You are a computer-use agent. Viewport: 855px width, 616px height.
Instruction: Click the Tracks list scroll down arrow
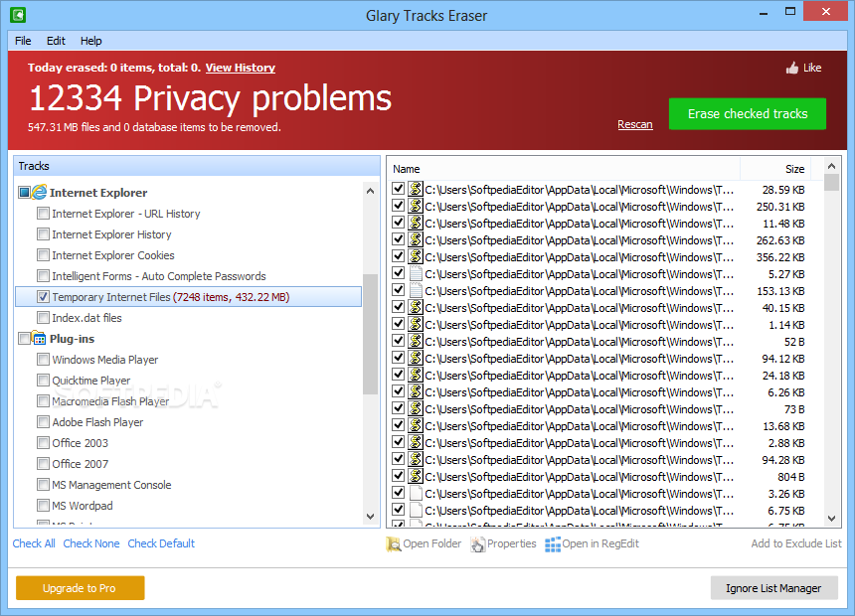click(370, 517)
